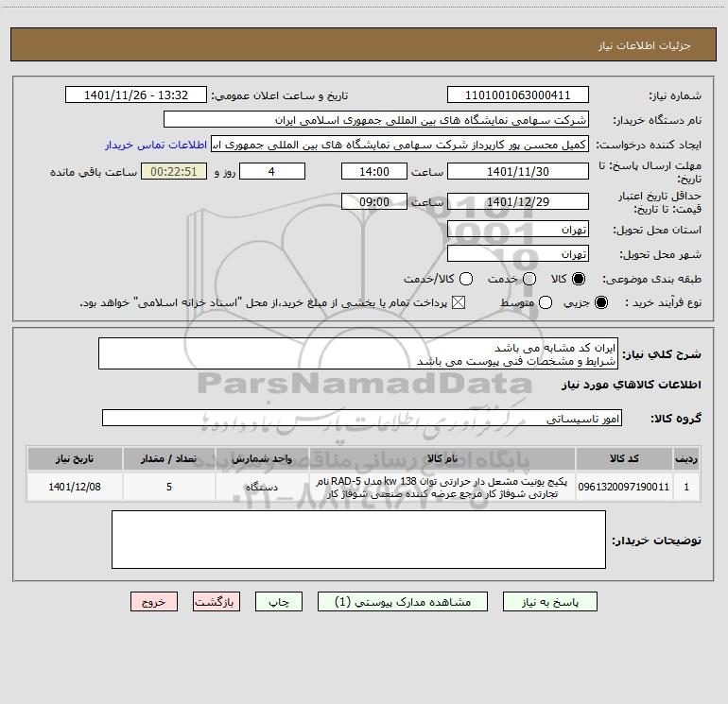Open buyer contact info link اطلاعات تماس خریدار
Screen dimensions: 728x704
pyautogui.click(x=156, y=145)
